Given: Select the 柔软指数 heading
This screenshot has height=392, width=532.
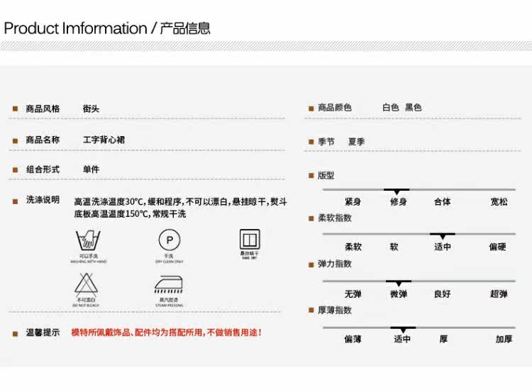Looking at the screenshot, I should pos(335,218).
